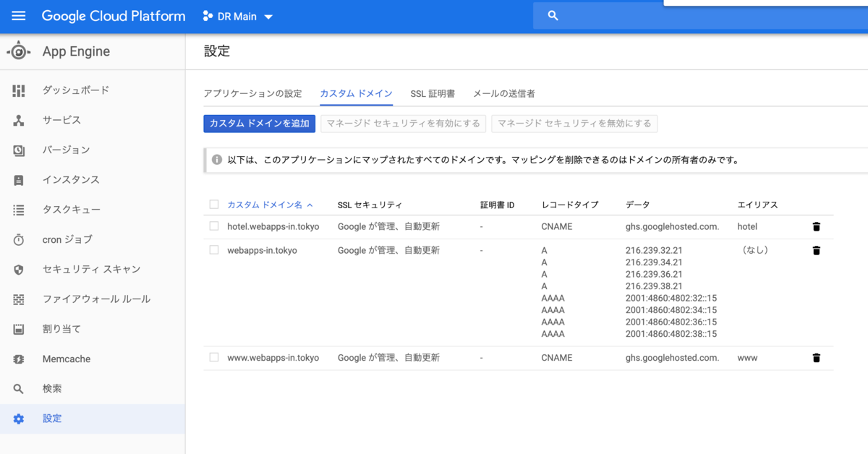Click the hotel.webapps-in.tokyo domain name

pyautogui.click(x=273, y=226)
